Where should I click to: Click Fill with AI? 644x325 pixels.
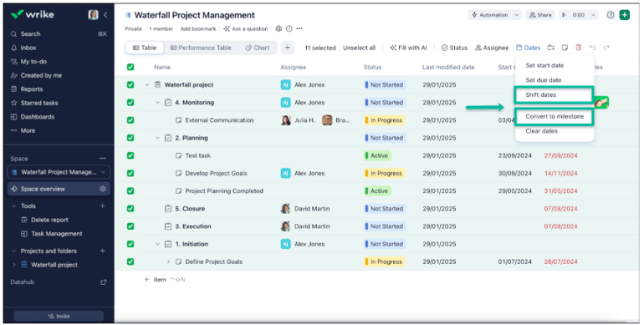click(x=408, y=48)
